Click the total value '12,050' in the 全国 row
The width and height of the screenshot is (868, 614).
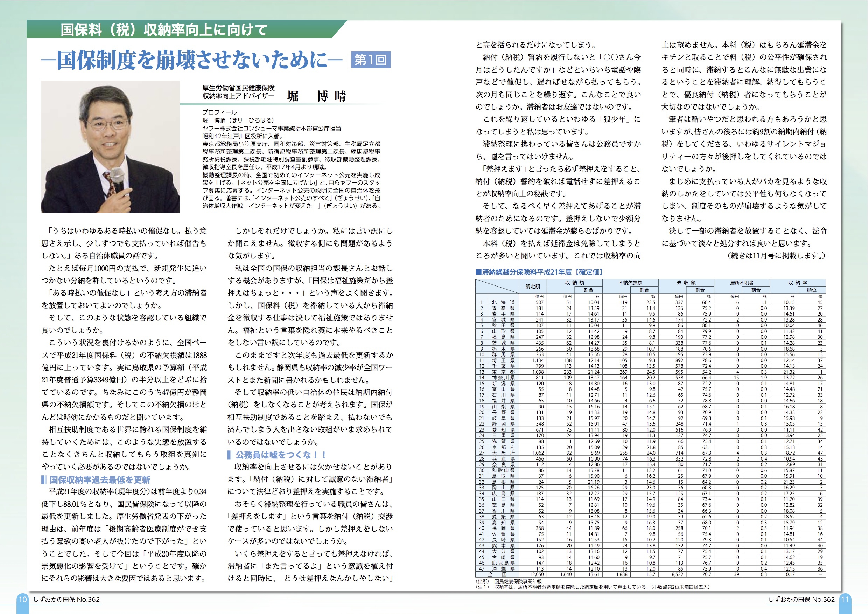tap(537, 574)
